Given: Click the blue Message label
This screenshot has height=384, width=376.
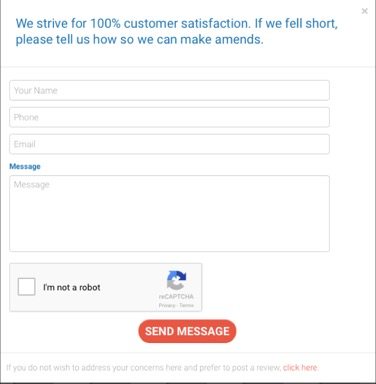Looking at the screenshot, I should coord(25,166).
